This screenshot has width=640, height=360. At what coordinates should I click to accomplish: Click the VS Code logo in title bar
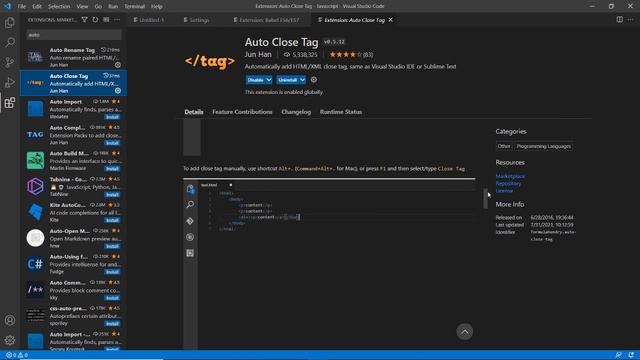[x=7, y=6]
